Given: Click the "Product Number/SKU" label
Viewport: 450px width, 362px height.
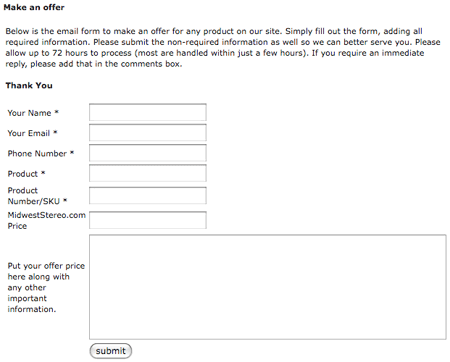Looking at the screenshot, I should click(34, 196).
